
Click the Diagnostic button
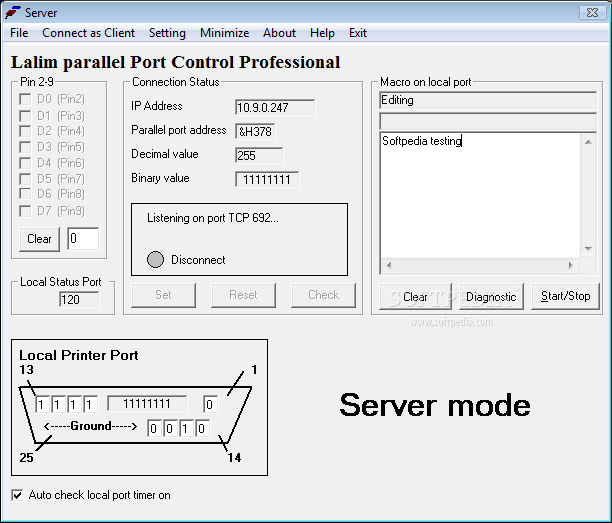(x=491, y=297)
